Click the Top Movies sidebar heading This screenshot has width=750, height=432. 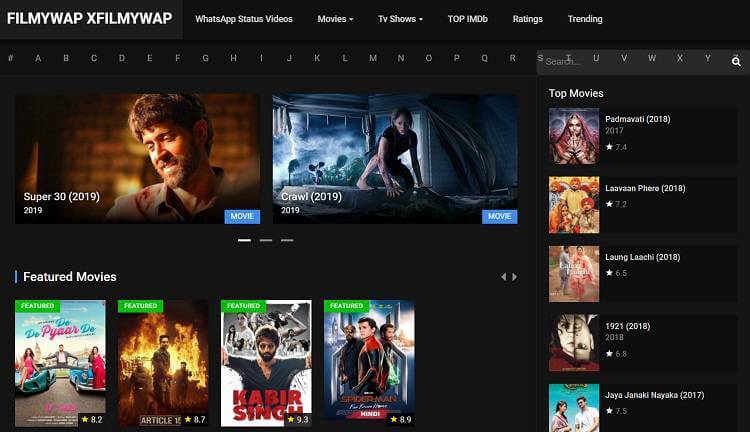coord(576,93)
